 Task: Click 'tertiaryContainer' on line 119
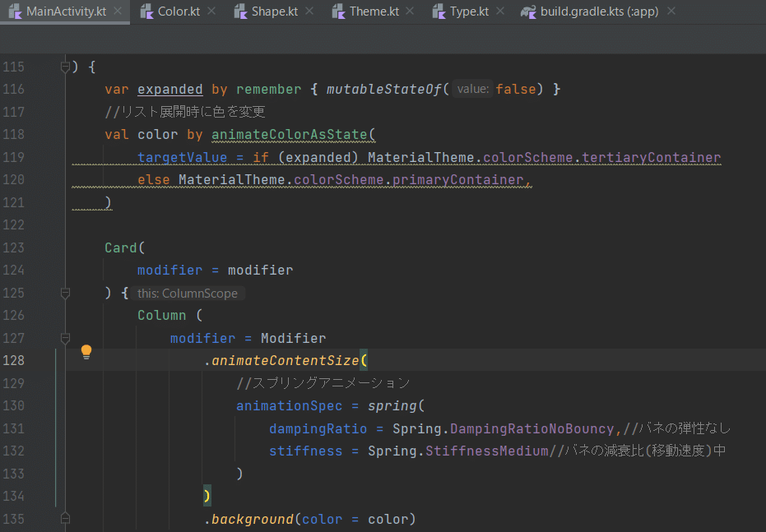pos(651,157)
